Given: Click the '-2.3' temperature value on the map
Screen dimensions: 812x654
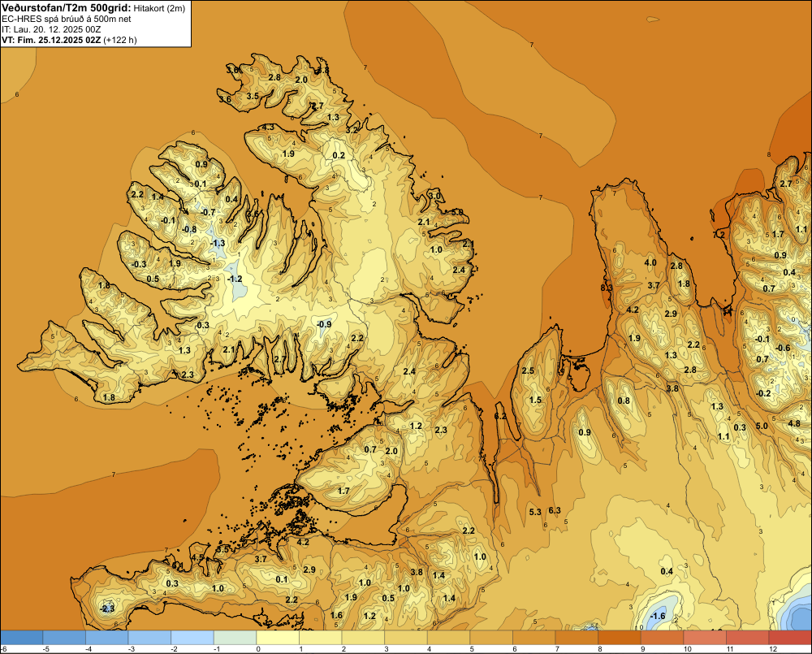Looking at the screenshot, I should click(107, 609).
